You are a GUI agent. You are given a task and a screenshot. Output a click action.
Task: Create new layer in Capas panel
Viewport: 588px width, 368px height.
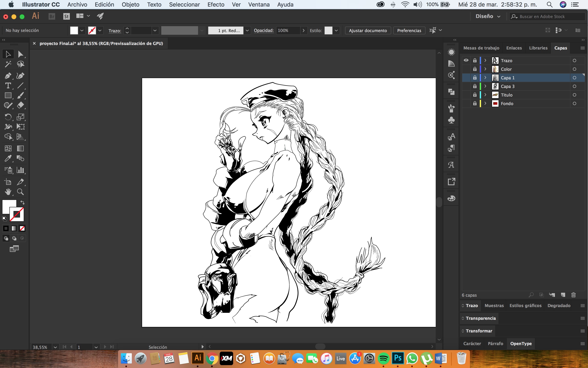coord(563,295)
